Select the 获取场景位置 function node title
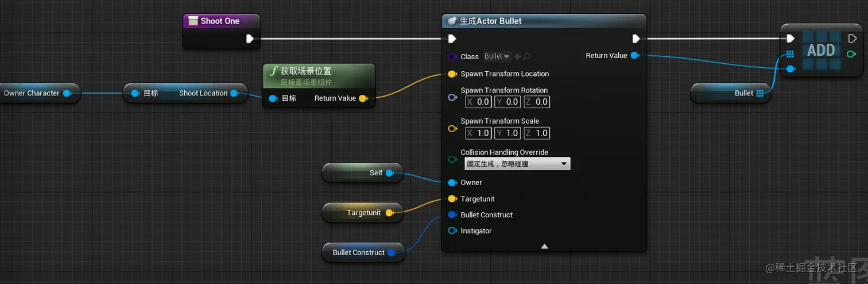 pos(305,71)
